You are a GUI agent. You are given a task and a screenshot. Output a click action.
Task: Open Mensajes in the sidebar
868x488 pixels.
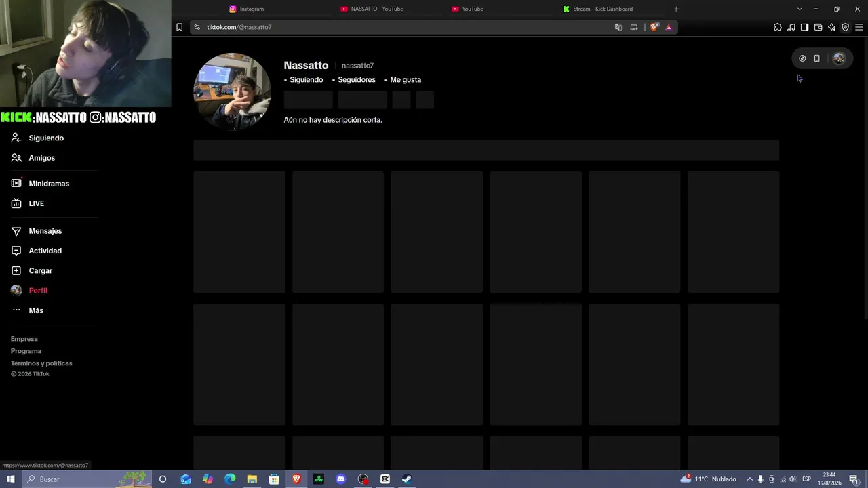tap(45, 231)
